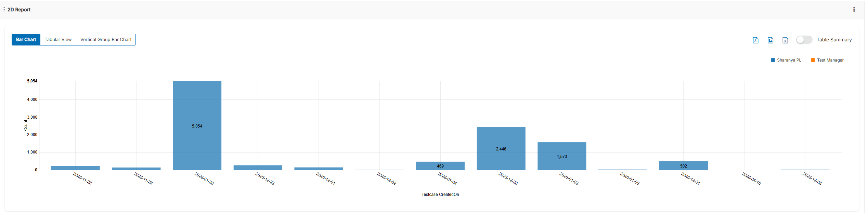Grab the 2D Report drag handle icon
868x213 pixels.
pos(4,10)
